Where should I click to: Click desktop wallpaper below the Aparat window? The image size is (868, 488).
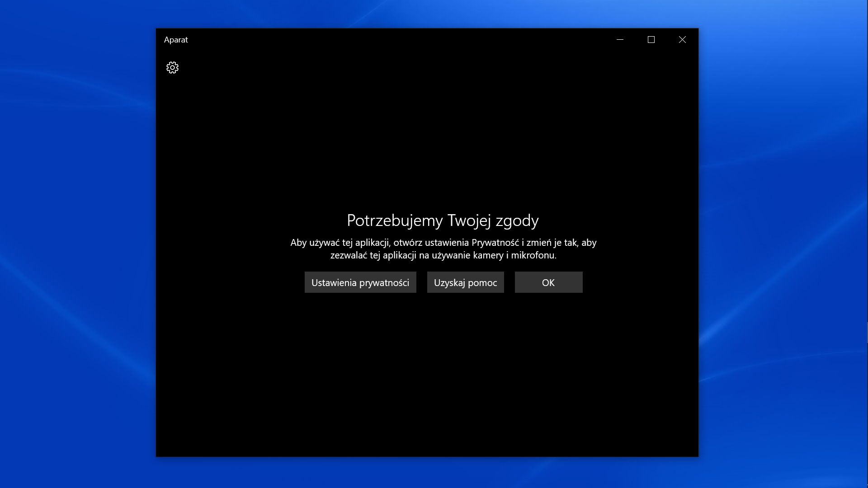[x=427, y=472]
